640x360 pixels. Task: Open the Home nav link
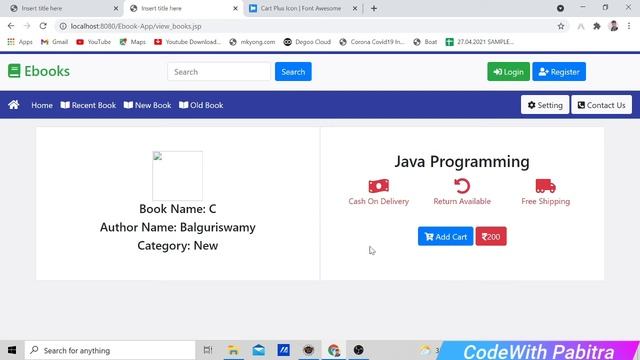(x=42, y=105)
